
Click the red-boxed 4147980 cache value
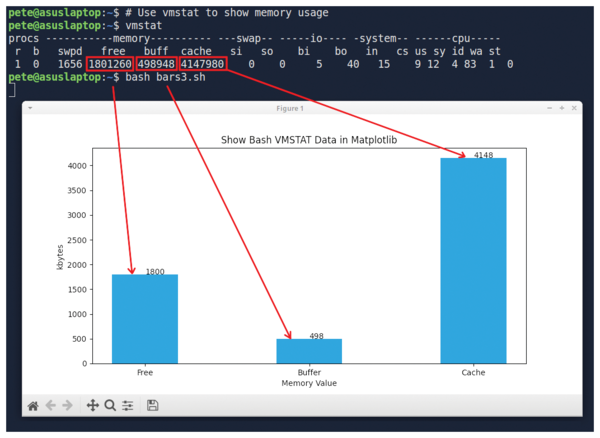pyautogui.click(x=203, y=64)
